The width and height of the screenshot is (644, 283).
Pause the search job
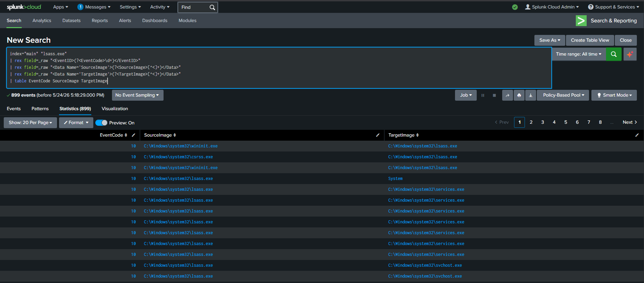(483, 95)
